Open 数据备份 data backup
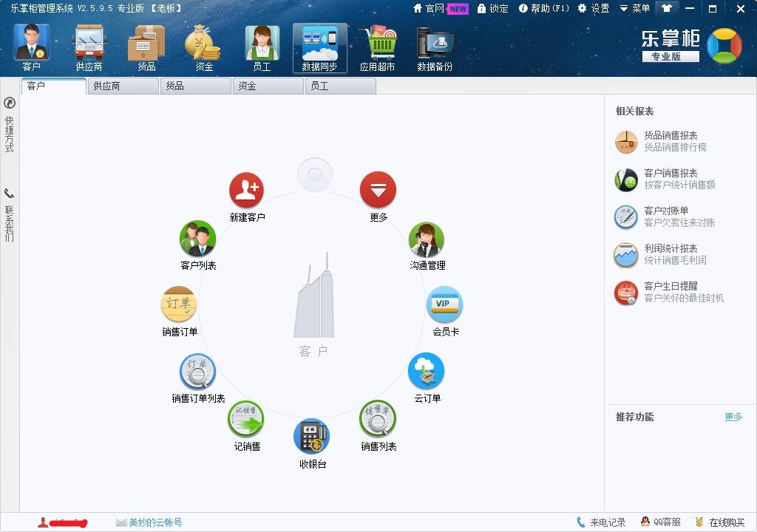Screen dimensions: 757x532 click(435, 48)
